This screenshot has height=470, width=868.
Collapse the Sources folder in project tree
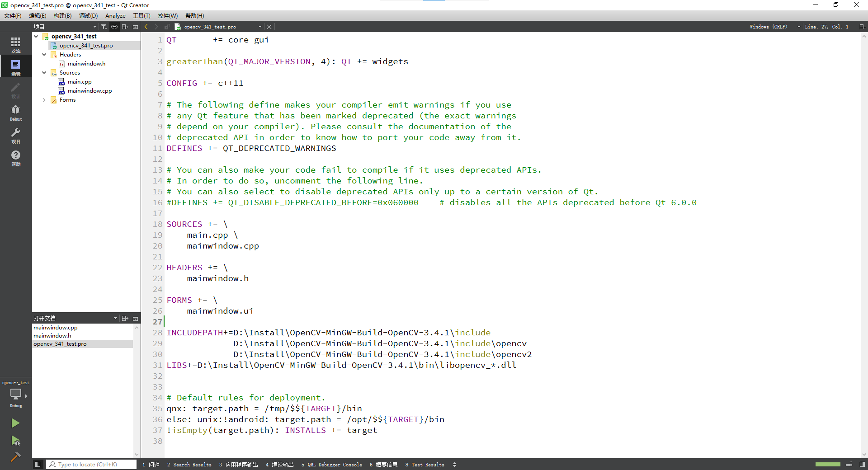44,72
